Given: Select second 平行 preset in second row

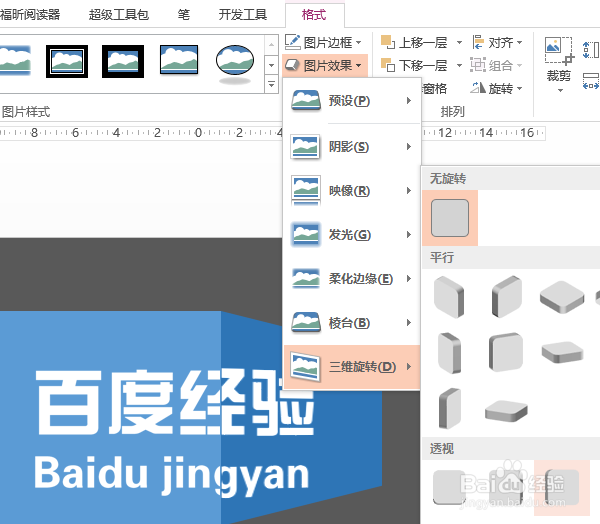Looking at the screenshot, I should click(506, 352).
